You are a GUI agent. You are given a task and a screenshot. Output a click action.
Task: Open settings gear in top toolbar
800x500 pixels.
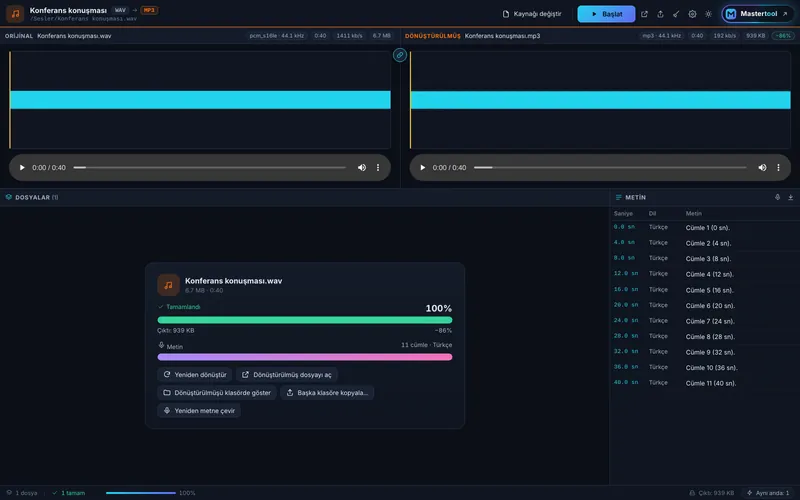[x=692, y=14]
